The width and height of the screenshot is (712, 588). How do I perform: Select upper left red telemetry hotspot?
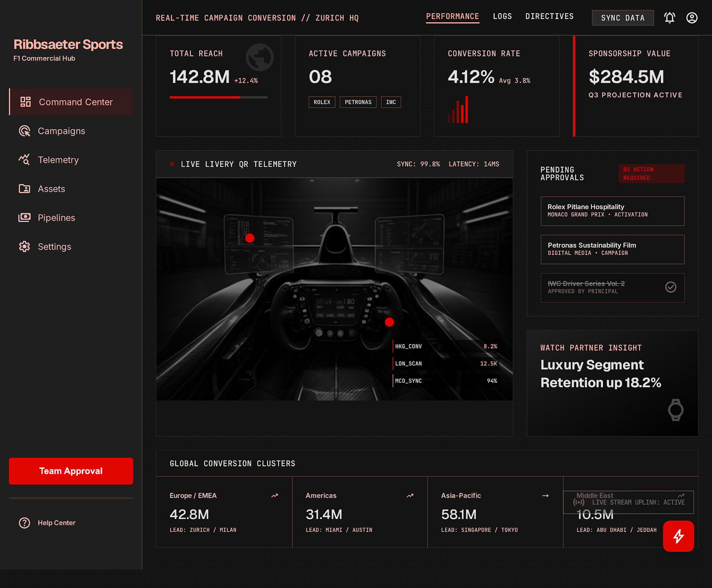(x=250, y=238)
